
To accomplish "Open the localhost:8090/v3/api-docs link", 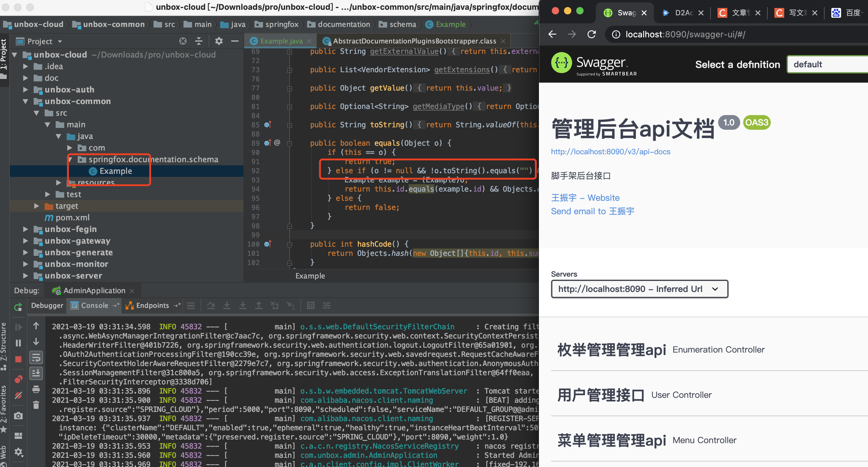I will (610, 152).
